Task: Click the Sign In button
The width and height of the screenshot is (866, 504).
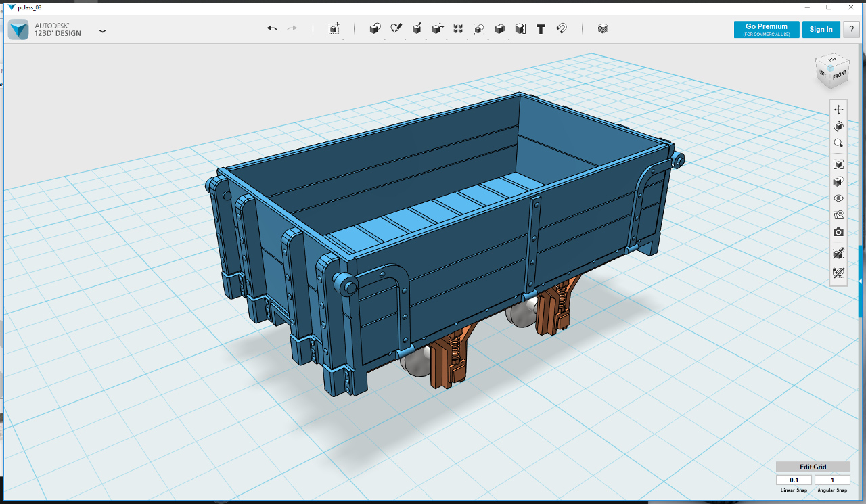Action: pos(821,29)
